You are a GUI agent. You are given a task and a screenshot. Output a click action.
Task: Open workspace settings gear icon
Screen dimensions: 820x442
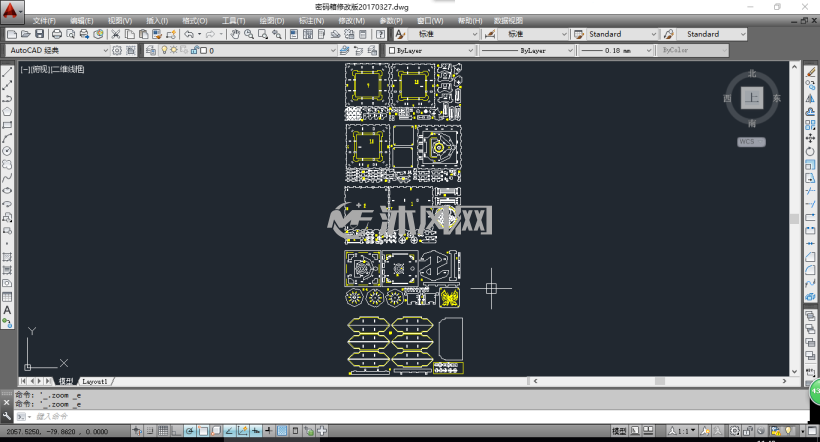coord(117,51)
